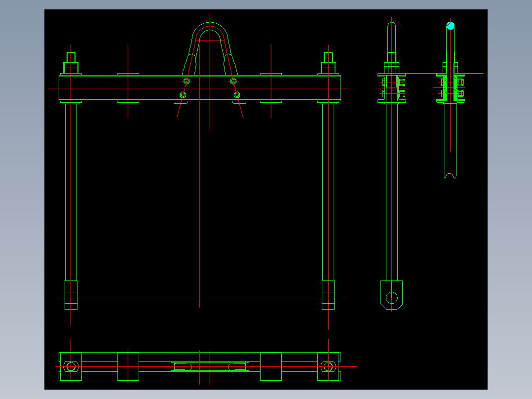This screenshot has width=532, height=399.
Task: Pick the lower-left bolt on the beam
Action: (183, 95)
